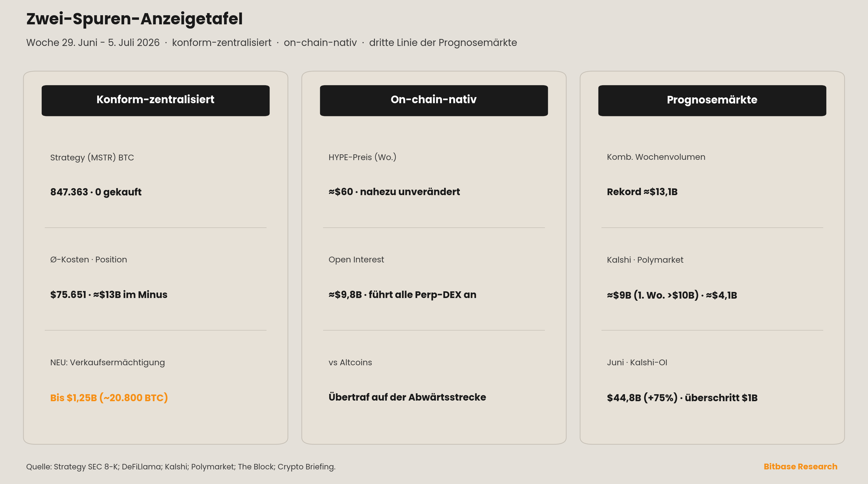Click konform-zentralisiert in the subtitle
Image resolution: width=868 pixels, height=484 pixels.
(221, 43)
